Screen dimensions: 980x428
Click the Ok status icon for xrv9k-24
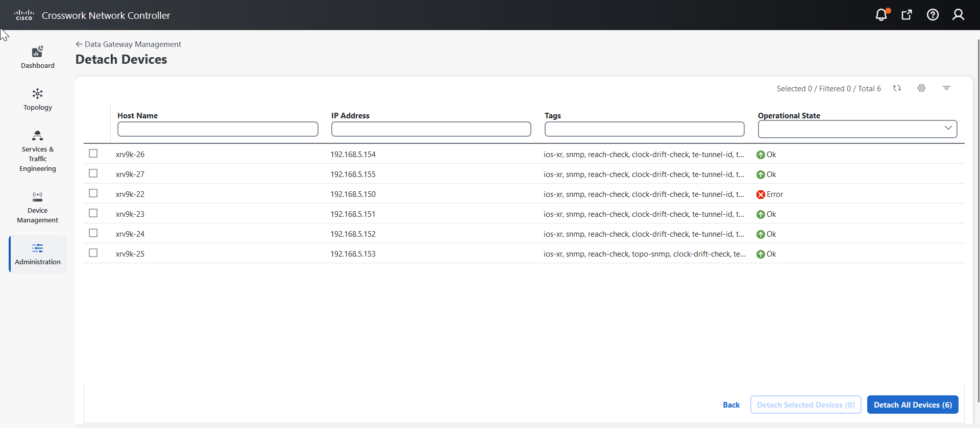761,234
